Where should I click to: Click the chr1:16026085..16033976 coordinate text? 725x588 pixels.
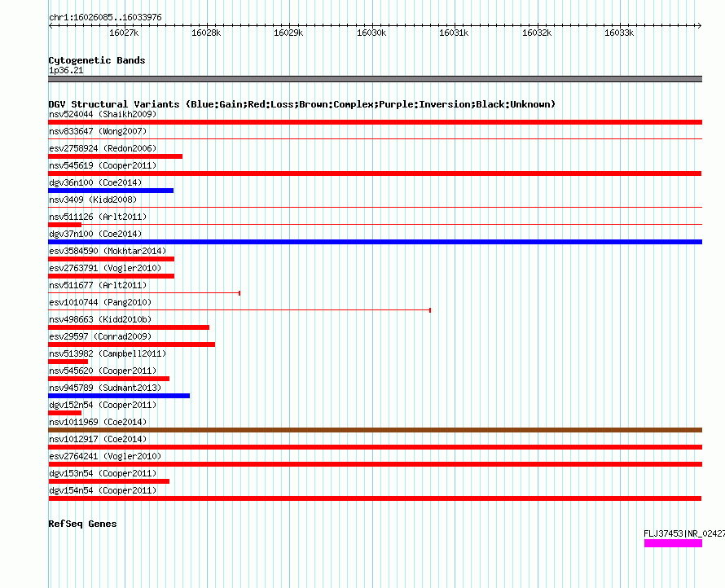click(x=105, y=17)
